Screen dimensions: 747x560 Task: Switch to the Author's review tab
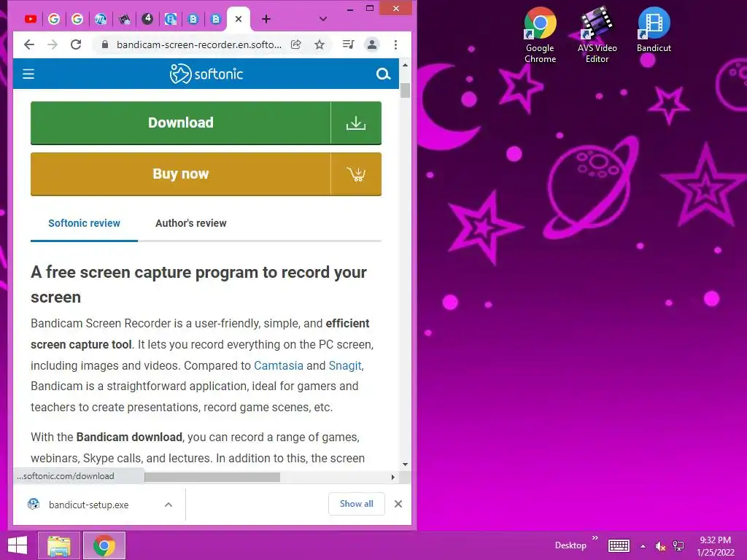pos(191,223)
